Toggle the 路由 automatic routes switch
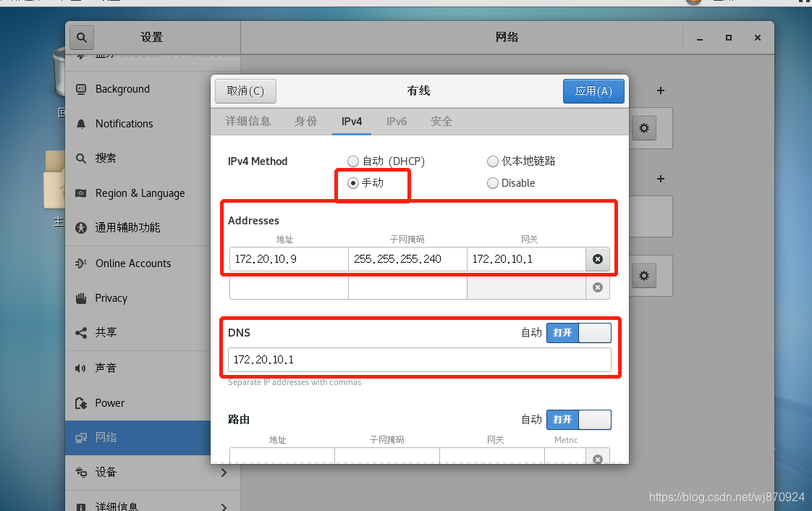 579,420
